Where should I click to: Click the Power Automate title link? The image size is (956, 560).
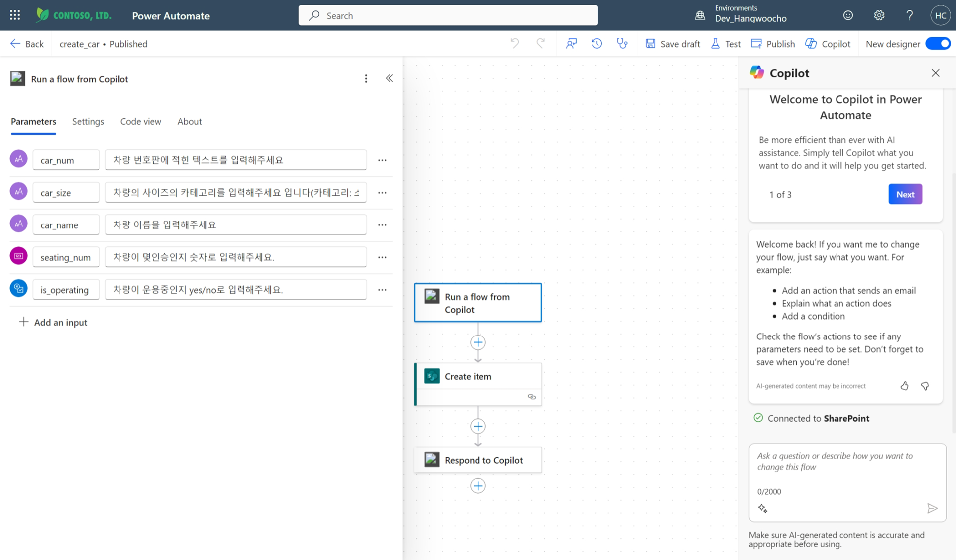[x=171, y=16]
